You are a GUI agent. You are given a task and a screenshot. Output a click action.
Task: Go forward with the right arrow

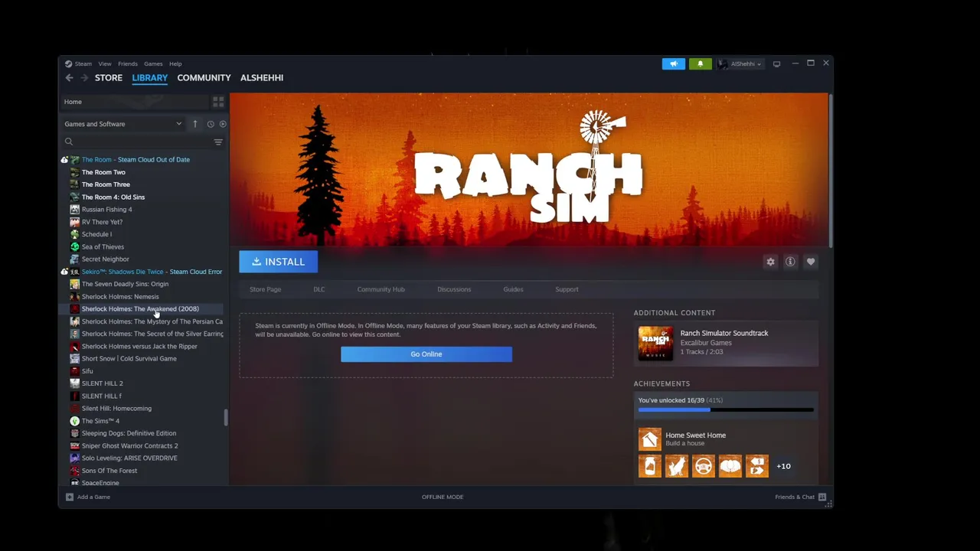tap(84, 78)
